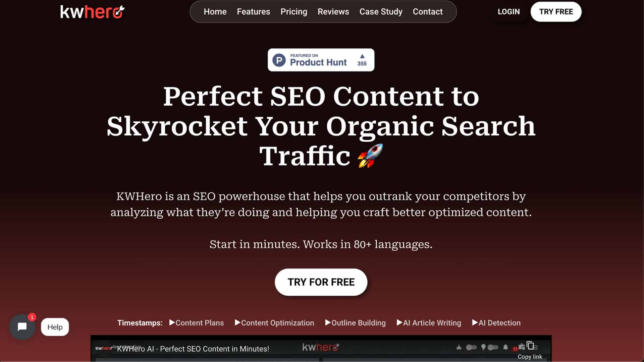Select the Pricing tab in navigation

(294, 11)
